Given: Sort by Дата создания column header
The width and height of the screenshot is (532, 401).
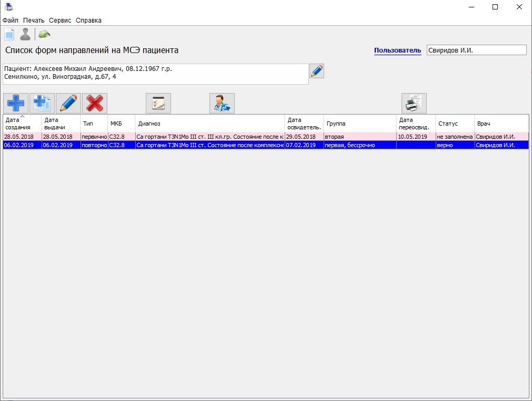Looking at the screenshot, I should pyautogui.click(x=22, y=124).
